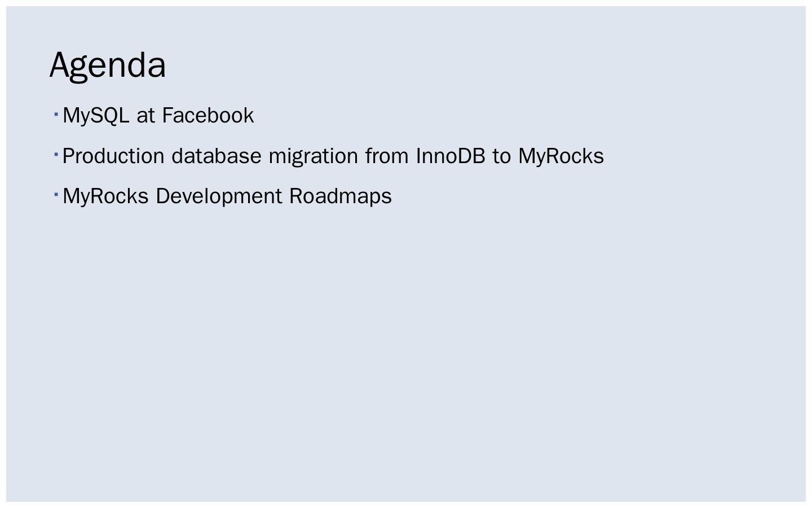Click the word database in second bullet

coord(217,156)
